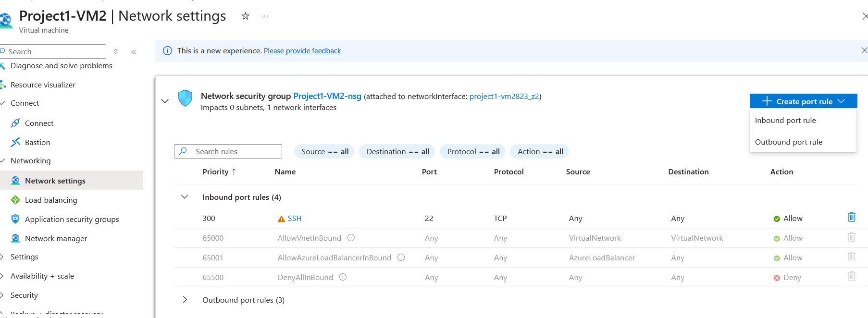Image resolution: width=868 pixels, height=318 pixels.
Task: Open Bastion connection page
Action: click(37, 142)
